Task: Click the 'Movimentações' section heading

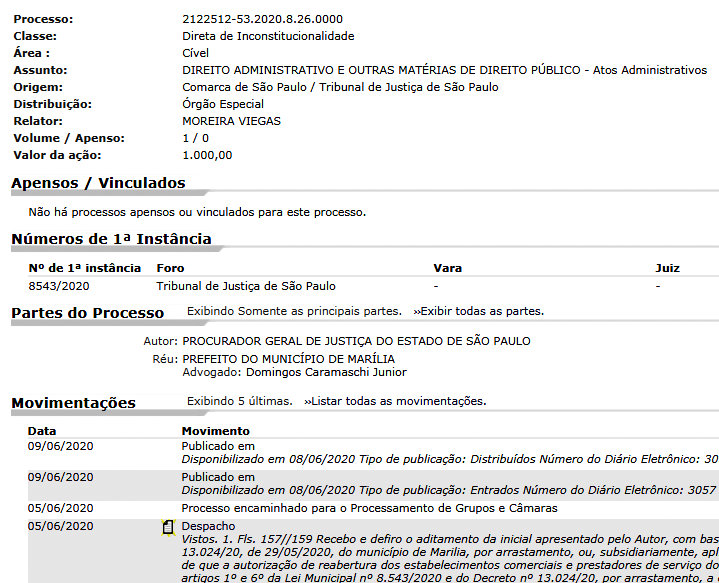Action: (x=73, y=403)
